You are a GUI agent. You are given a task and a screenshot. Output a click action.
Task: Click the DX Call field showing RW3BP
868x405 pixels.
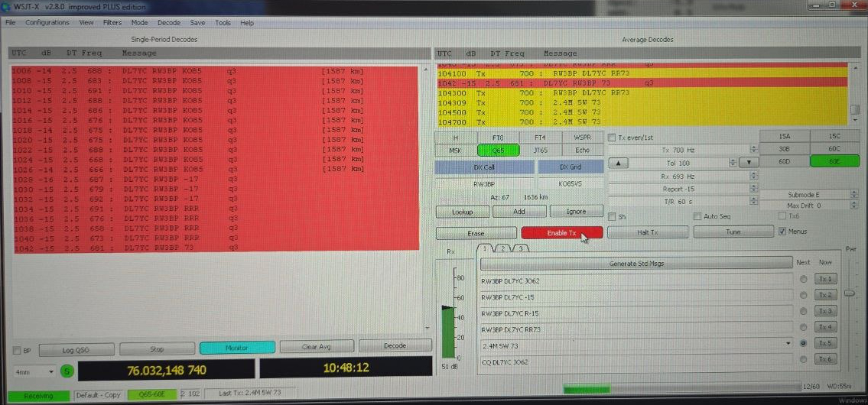(x=484, y=183)
